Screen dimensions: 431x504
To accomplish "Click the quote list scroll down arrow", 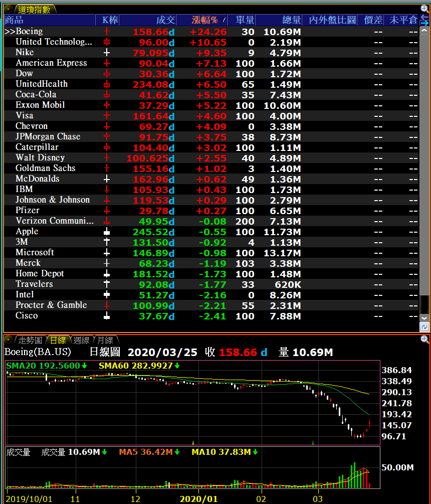I will click(424, 318).
